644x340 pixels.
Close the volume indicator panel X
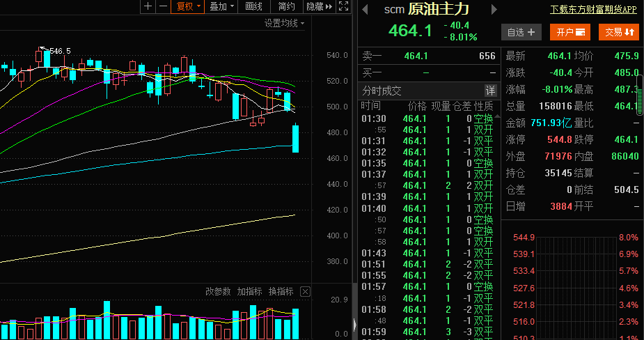pos(305,292)
